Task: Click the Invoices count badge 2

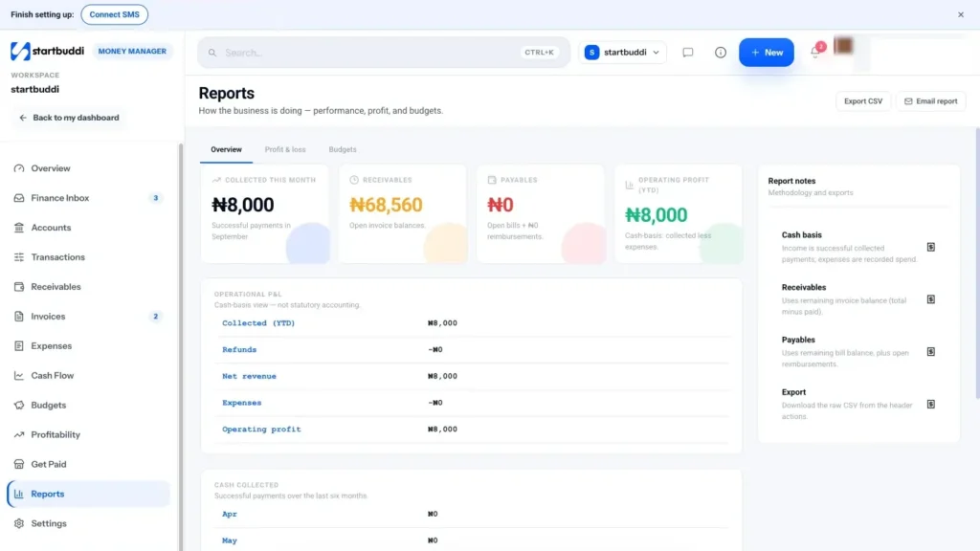Action: pos(156,316)
